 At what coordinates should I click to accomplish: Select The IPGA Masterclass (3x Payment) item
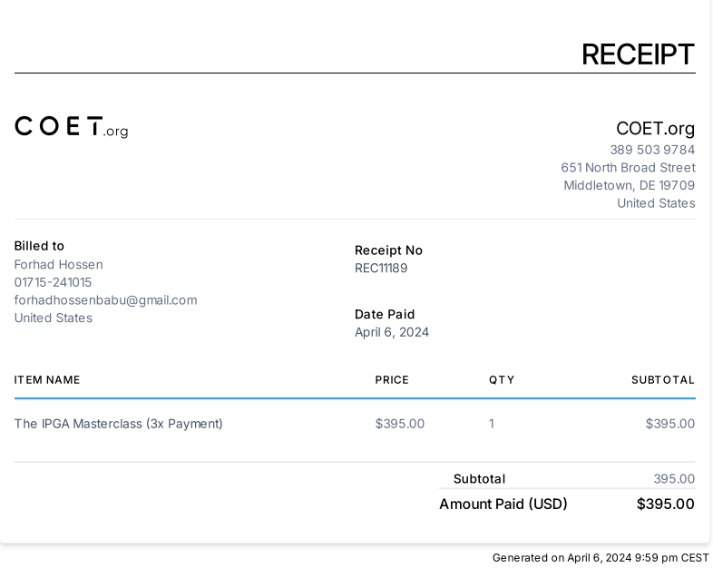[x=119, y=424]
